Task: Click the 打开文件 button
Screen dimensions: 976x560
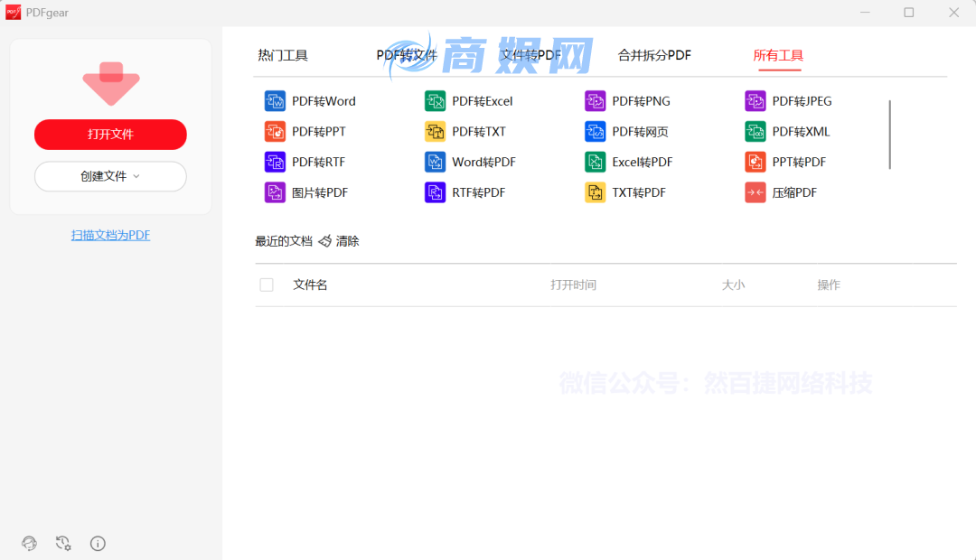Action: [x=110, y=134]
